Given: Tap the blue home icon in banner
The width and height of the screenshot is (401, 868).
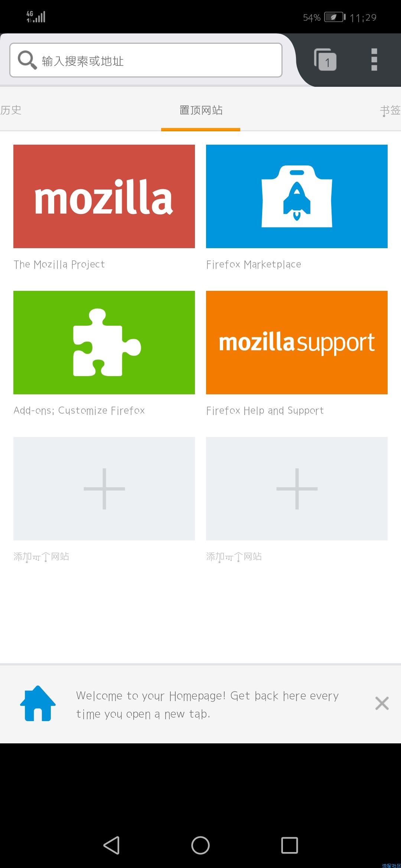Looking at the screenshot, I should pos(38,703).
